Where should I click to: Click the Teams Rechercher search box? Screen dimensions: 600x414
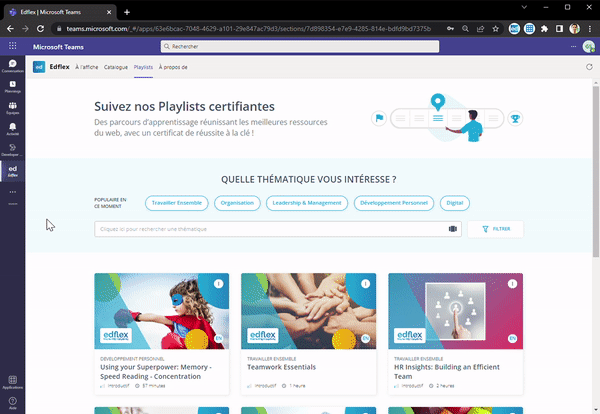pyautogui.click(x=300, y=46)
